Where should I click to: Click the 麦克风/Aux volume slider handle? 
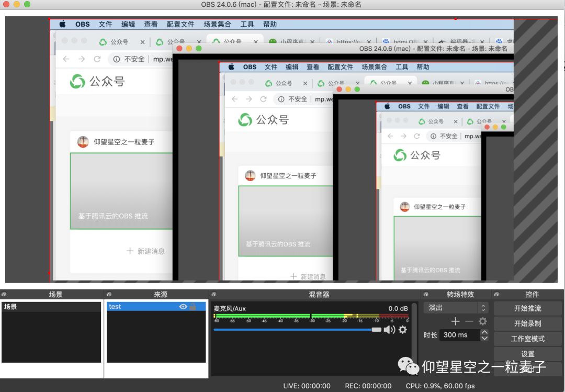(x=377, y=330)
